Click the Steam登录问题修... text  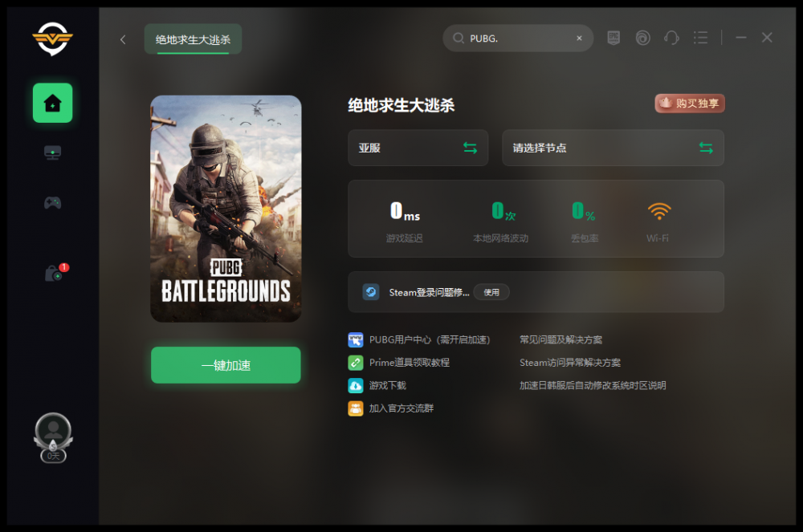429,293
